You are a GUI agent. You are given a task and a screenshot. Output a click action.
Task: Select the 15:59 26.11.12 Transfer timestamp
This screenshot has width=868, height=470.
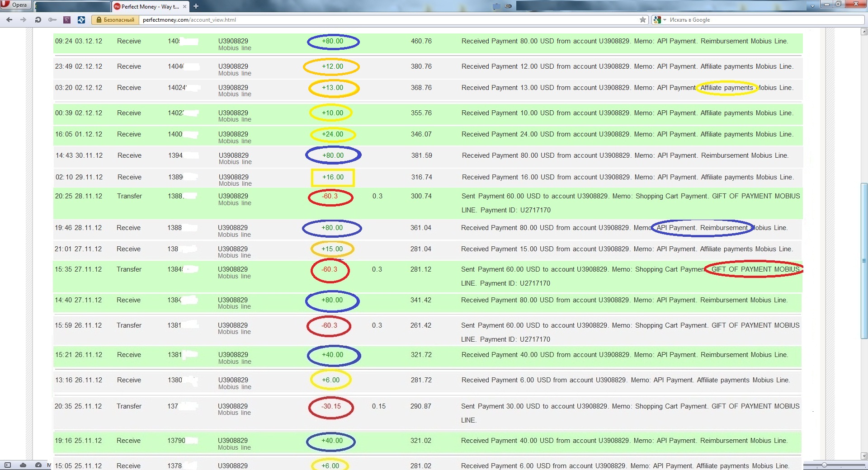[x=78, y=325]
